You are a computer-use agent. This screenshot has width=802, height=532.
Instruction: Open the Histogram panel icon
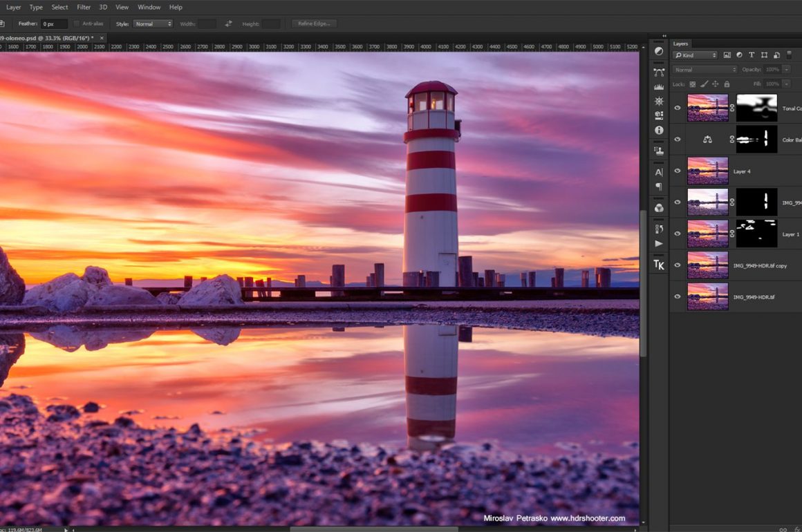point(659,86)
